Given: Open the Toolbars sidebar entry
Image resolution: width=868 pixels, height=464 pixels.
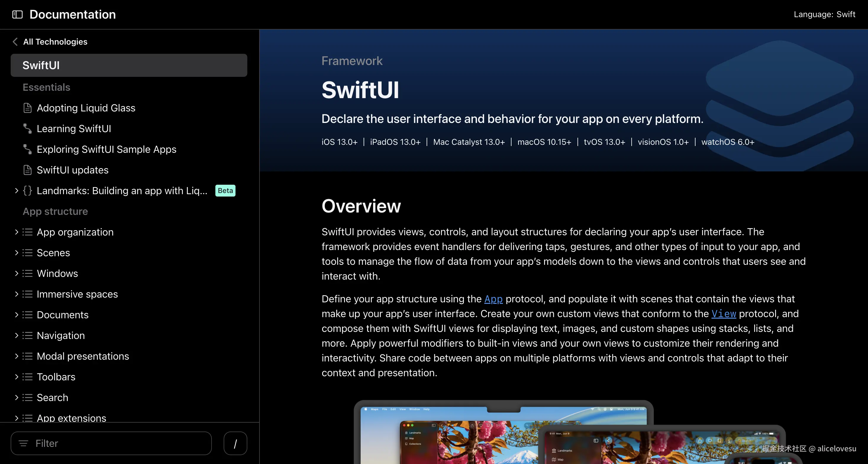Looking at the screenshot, I should coord(56,377).
